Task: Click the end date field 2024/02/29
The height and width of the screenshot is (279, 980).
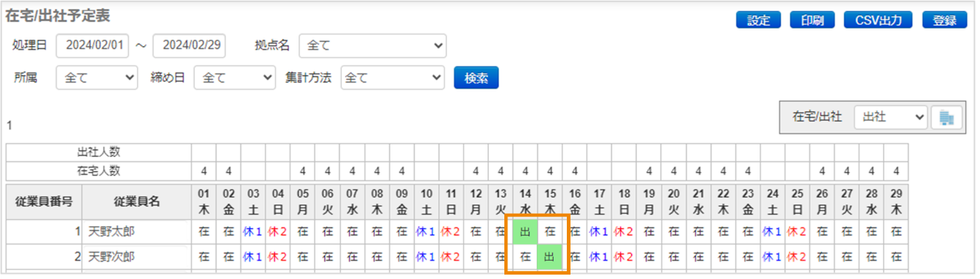Action: (190, 46)
